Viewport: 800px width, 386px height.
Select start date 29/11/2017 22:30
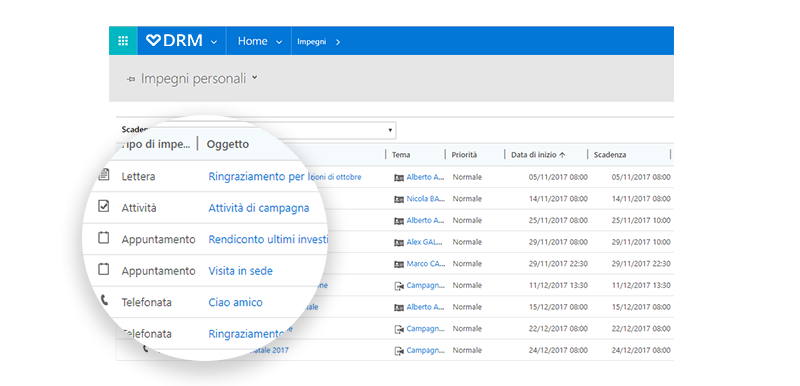558,264
